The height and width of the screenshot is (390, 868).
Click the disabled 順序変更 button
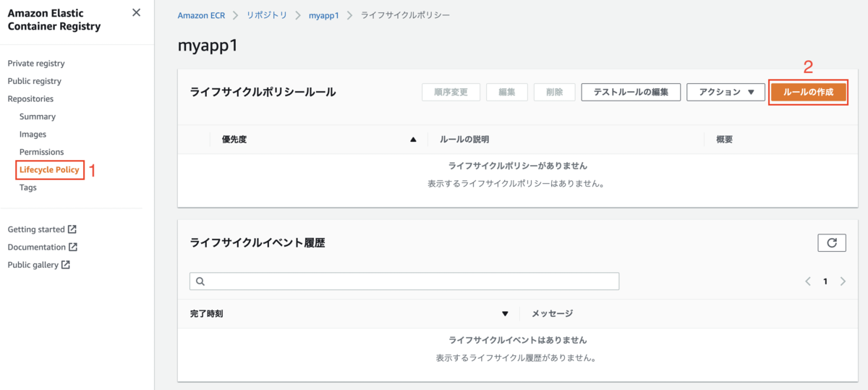tap(451, 92)
